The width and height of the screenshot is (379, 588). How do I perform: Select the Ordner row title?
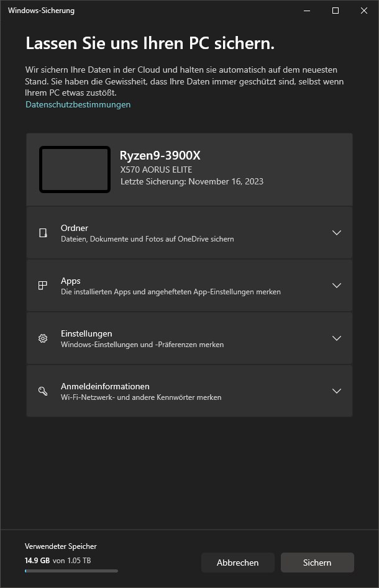point(75,228)
